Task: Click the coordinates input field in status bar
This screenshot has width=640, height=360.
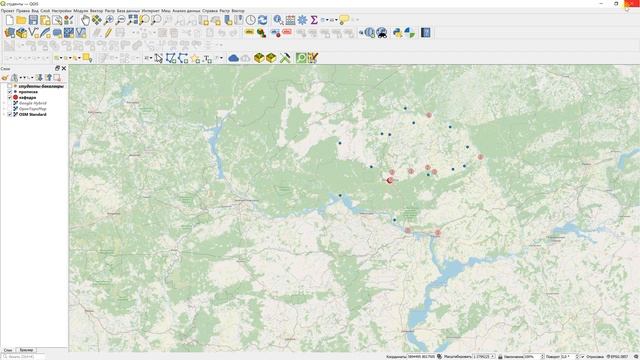Action: (x=421, y=356)
